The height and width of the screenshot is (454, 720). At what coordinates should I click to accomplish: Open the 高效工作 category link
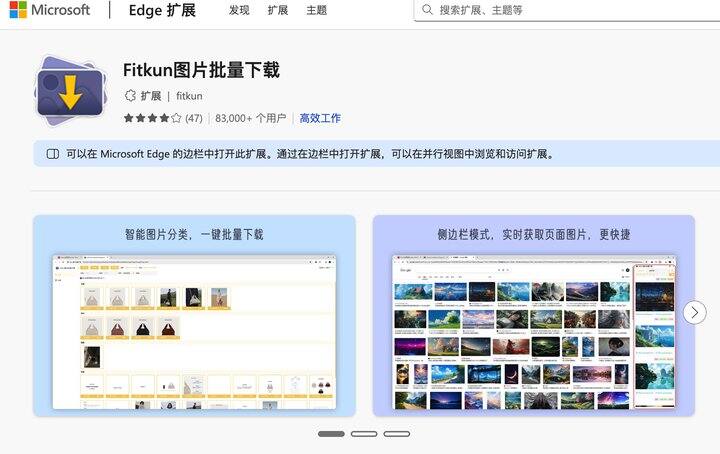pyautogui.click(x=320, y=118)
